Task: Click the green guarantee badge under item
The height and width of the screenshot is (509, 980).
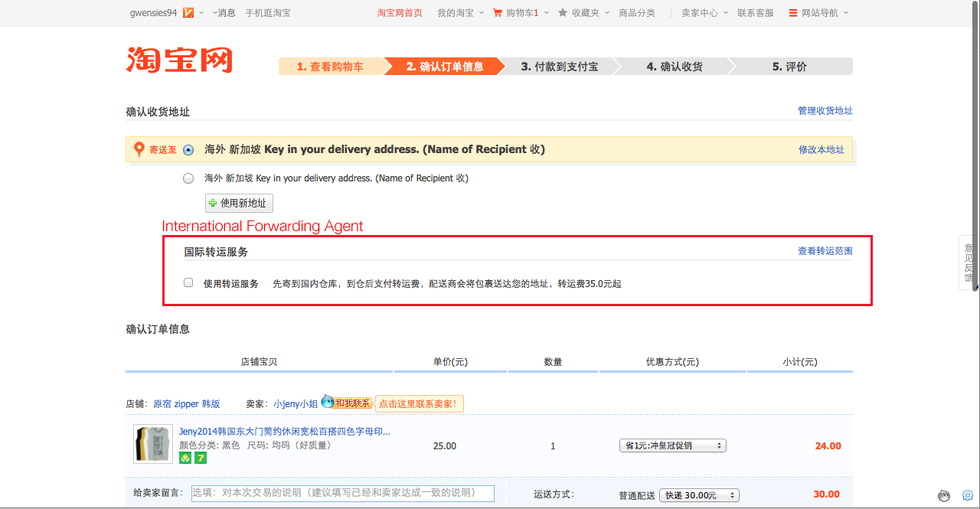Action: coord(185,458)
